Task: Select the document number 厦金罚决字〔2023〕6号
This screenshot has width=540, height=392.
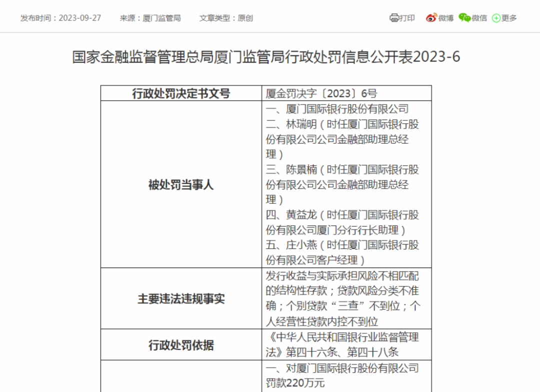Action: tap(321, 93)
